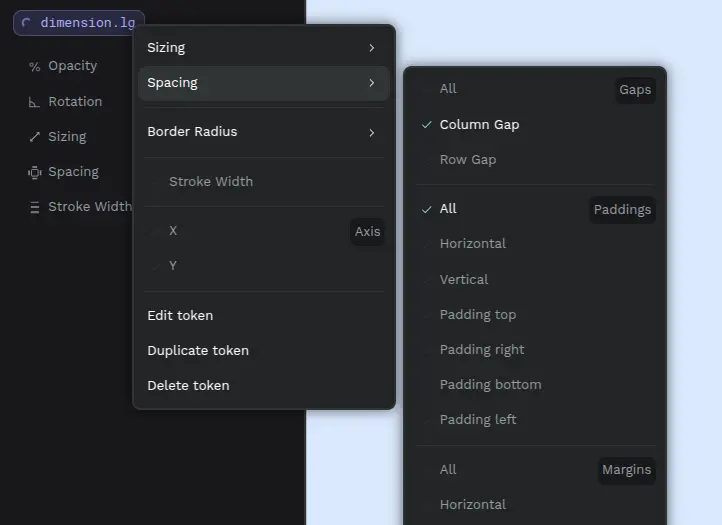
Task: Toggle the X axis option
Action: click(x=173, y=231)
